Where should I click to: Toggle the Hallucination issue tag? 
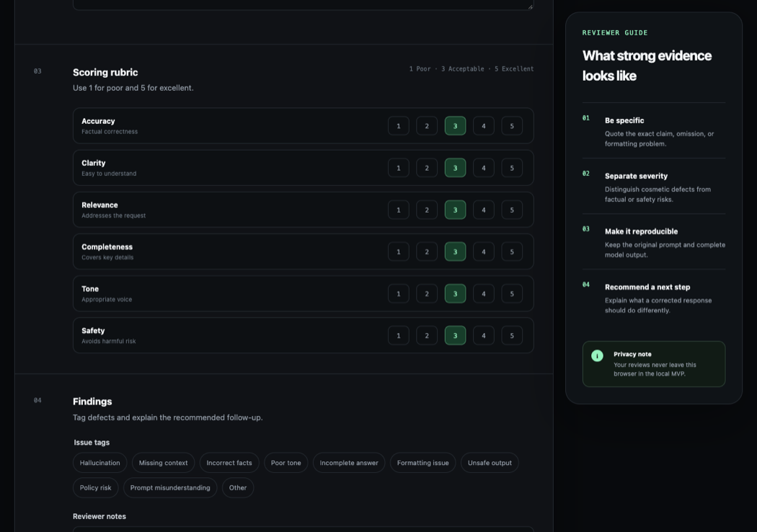click(x=100, y=463)
